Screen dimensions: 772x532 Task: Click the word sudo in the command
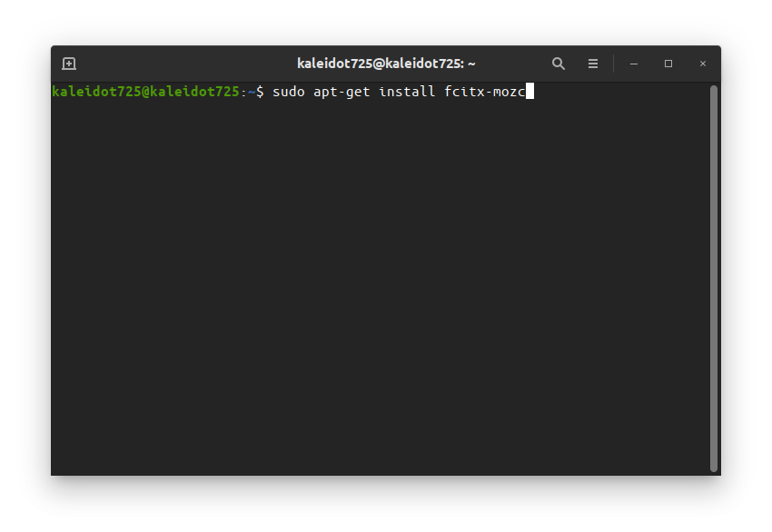pos(289,92)
